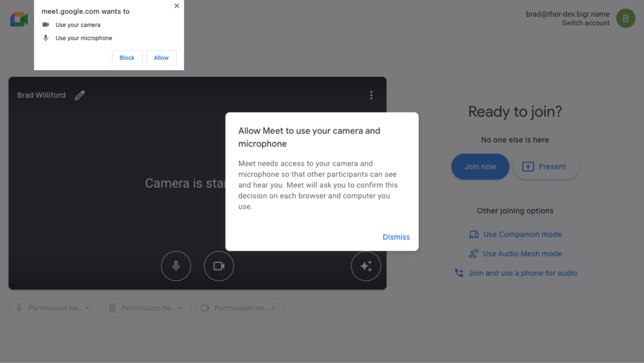Click the Companion mode icon
The image size is (644, 363).
click(474, 234)
